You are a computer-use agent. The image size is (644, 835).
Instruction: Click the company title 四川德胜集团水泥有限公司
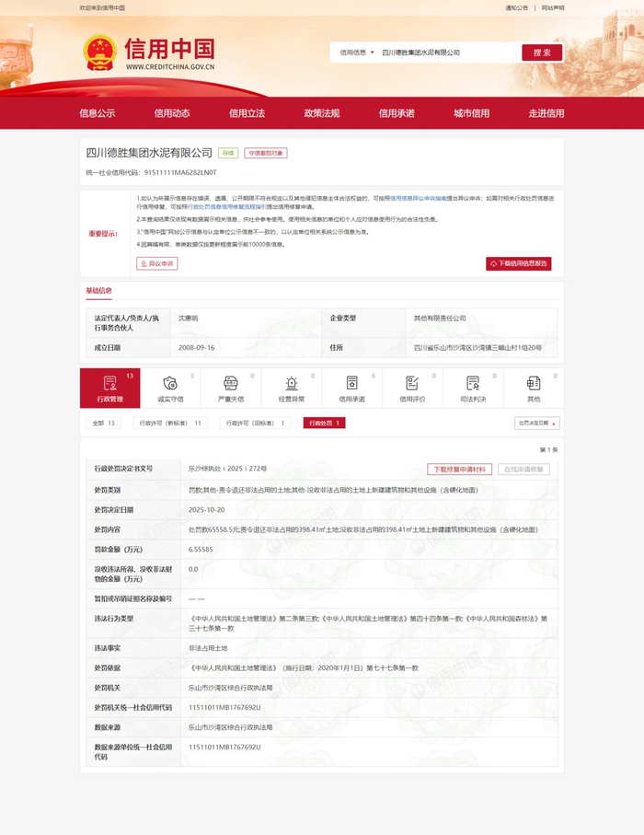pos(149,153)
